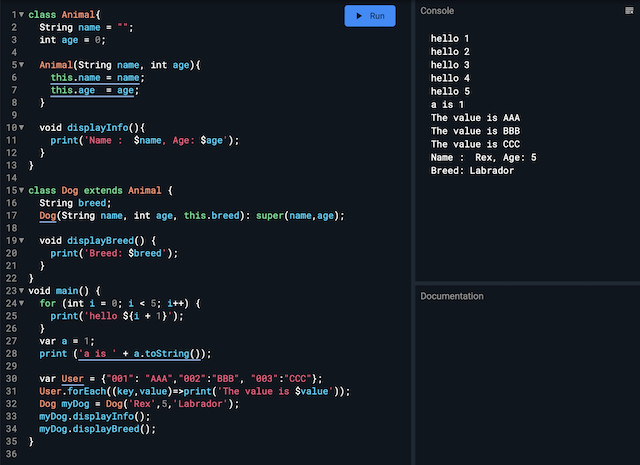640x465 pixels.
Task: Click underlined 'Dog' constructor on line 17
Action: click(x=48, y=216)
